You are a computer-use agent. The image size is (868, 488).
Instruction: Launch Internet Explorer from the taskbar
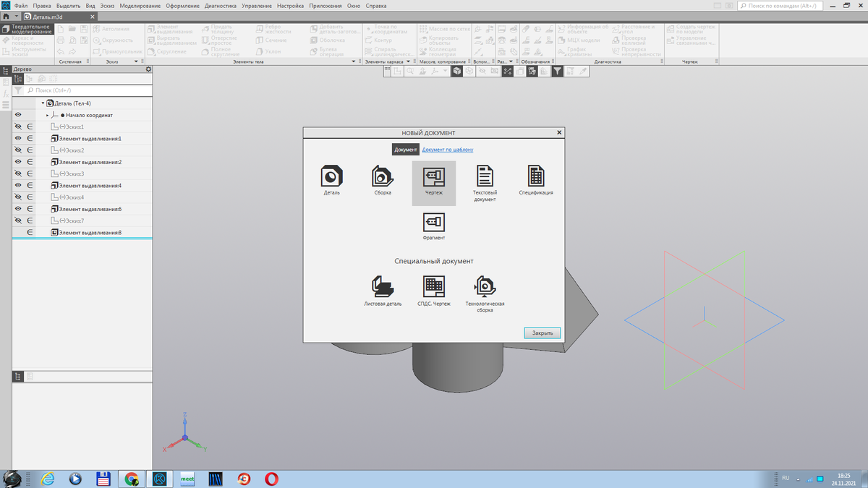click(x=48, y=479)
